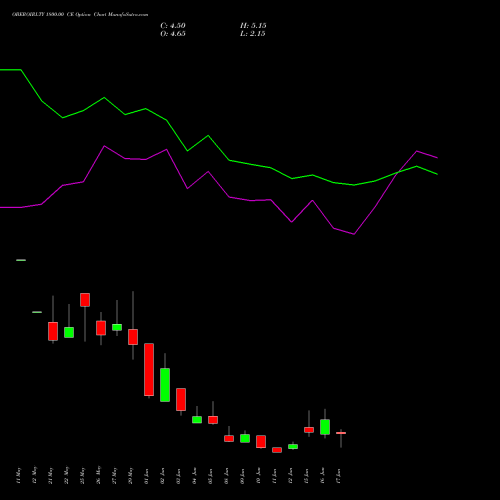
Task: Select the small green candle for 27 May
Action: [x=117, y=327]
